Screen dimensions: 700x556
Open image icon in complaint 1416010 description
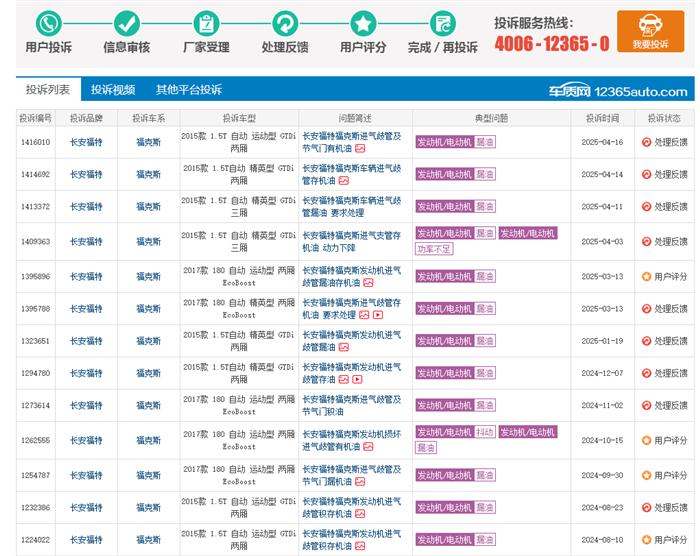pyautogui.click(x=360, y=148)
